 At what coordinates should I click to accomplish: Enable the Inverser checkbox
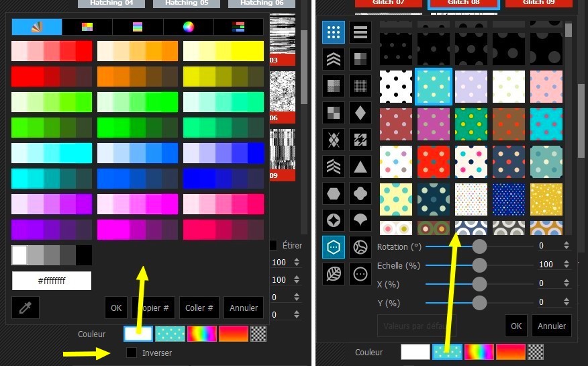click(x=132, y=353)
